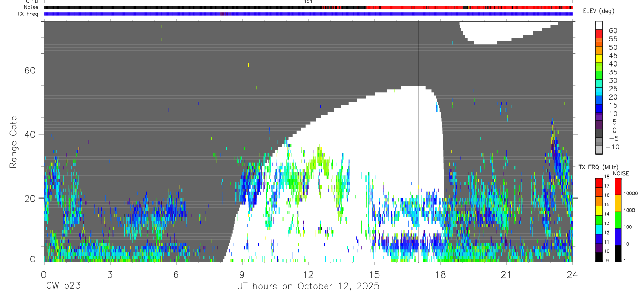Click 'UT hours on October 12, 2025' label
This screenshot has height=297, width=644.
click(308, 287)
